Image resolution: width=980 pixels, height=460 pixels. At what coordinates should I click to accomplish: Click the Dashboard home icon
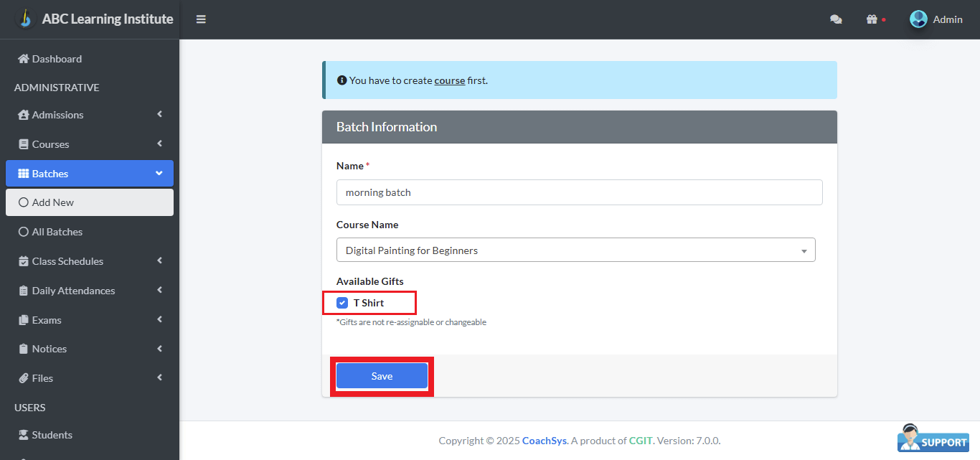point(24,59)
